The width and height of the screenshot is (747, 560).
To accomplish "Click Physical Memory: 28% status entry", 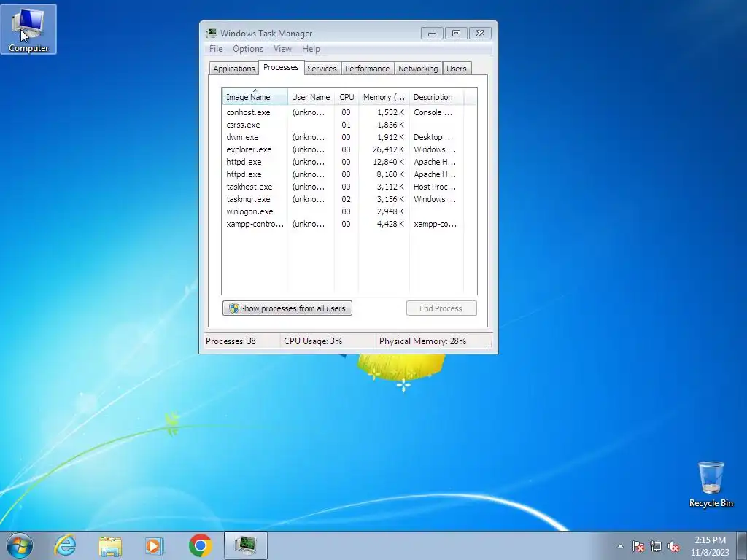I will click(422, 341).
